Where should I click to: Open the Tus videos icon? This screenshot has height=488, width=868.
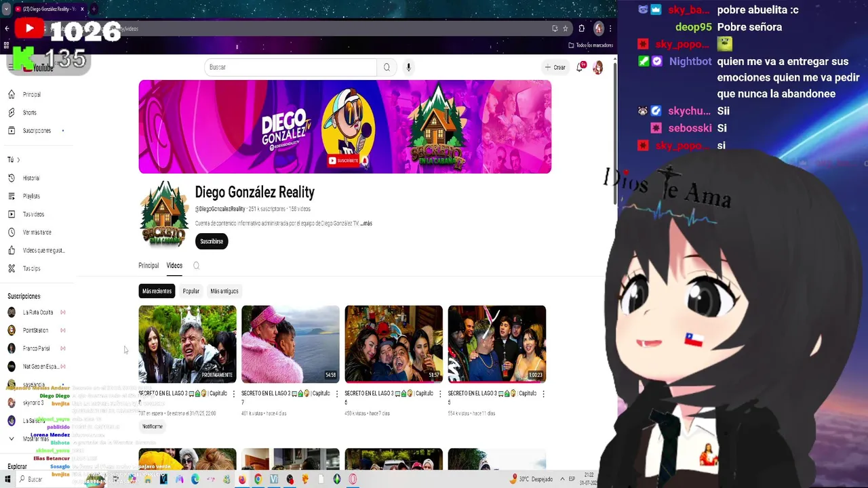point(12,214)
